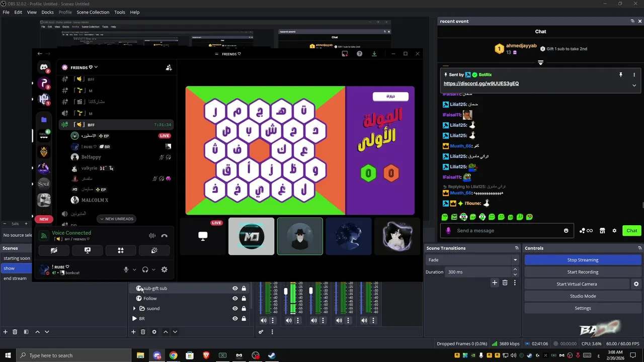Disconnect from Discord voice call
Screen dimensions: 644x362
click(x=164, y=236)
